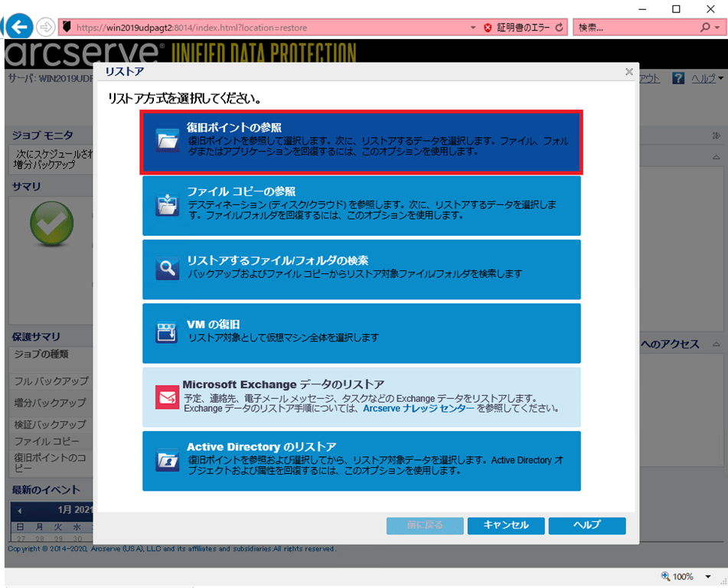Choose Active Directory のリストア option
Viewport: 728px width, 588px height.
[x=361, y=461]
